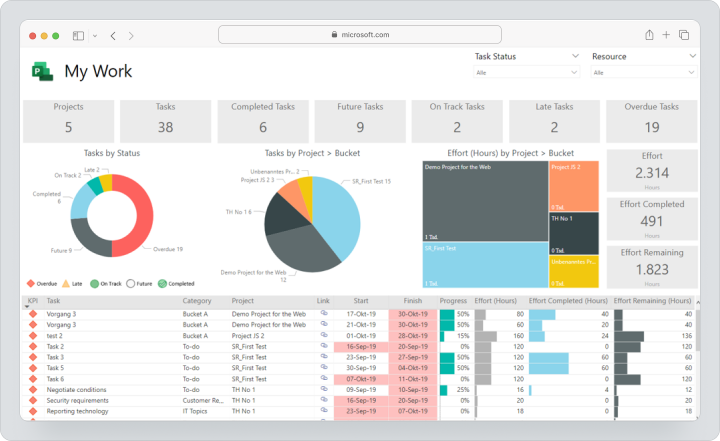Select the Tasks card showing 38
Image resolution: width=720 pixels, height=441 pixels.
pos(165,121)
